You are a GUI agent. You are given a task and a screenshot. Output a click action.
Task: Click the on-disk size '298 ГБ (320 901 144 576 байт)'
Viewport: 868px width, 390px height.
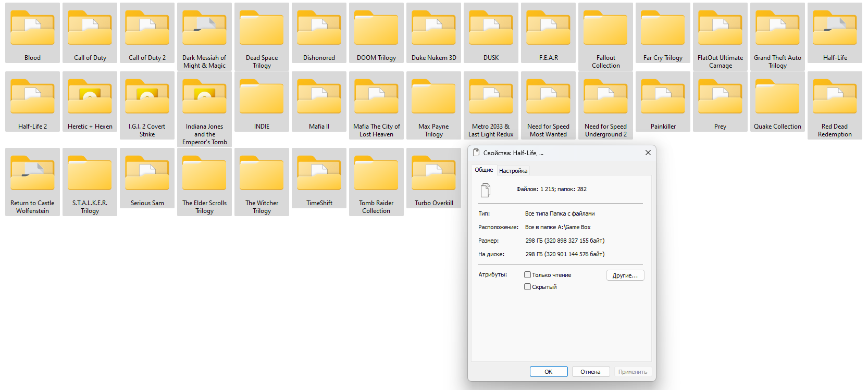565,254
